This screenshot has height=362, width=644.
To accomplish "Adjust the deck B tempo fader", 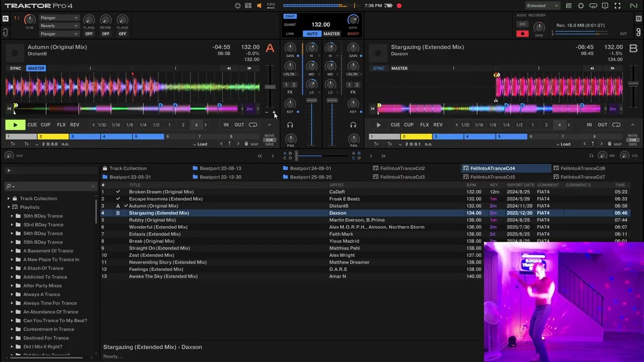I will (x=633, y=84).
